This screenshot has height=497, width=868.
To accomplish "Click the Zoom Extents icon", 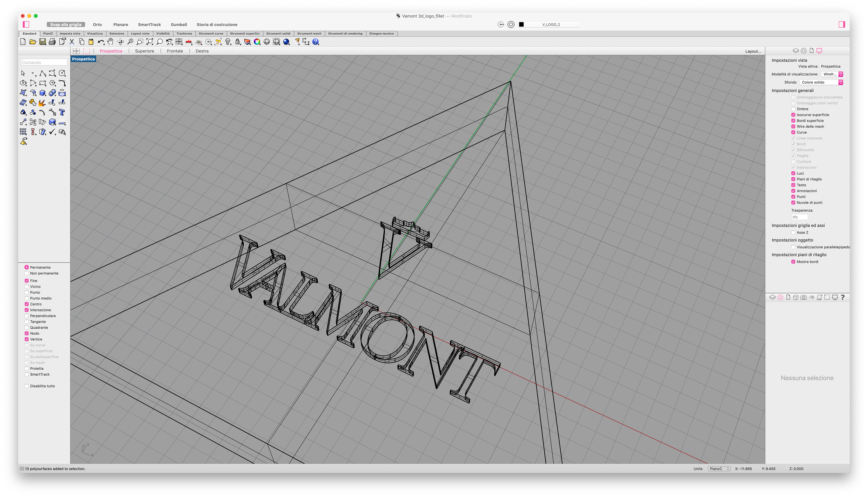I will 149,42.
